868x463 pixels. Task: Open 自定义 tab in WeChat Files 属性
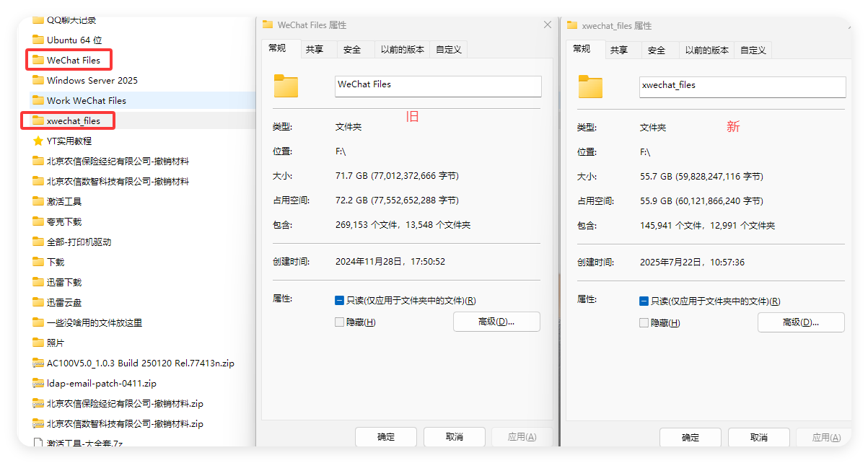(x=448, y=50)
